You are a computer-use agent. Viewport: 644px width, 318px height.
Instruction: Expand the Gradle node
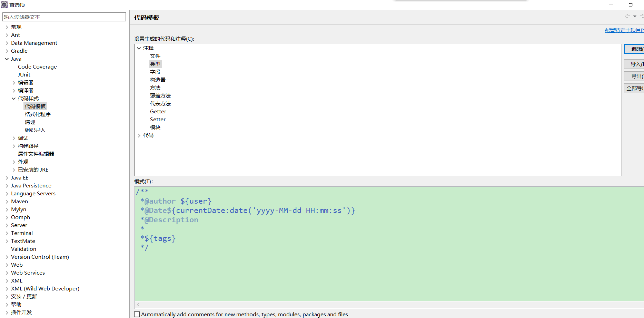(7, 51)
